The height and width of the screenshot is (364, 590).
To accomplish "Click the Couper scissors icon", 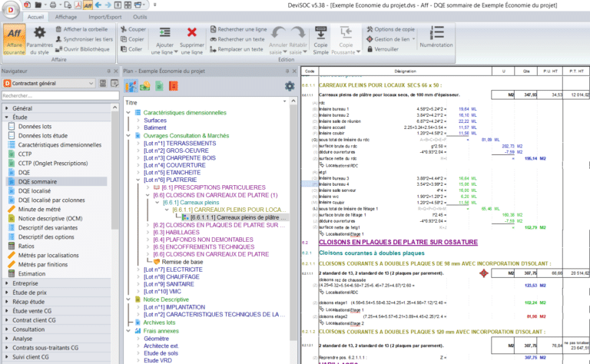I will tap(123, 28).
